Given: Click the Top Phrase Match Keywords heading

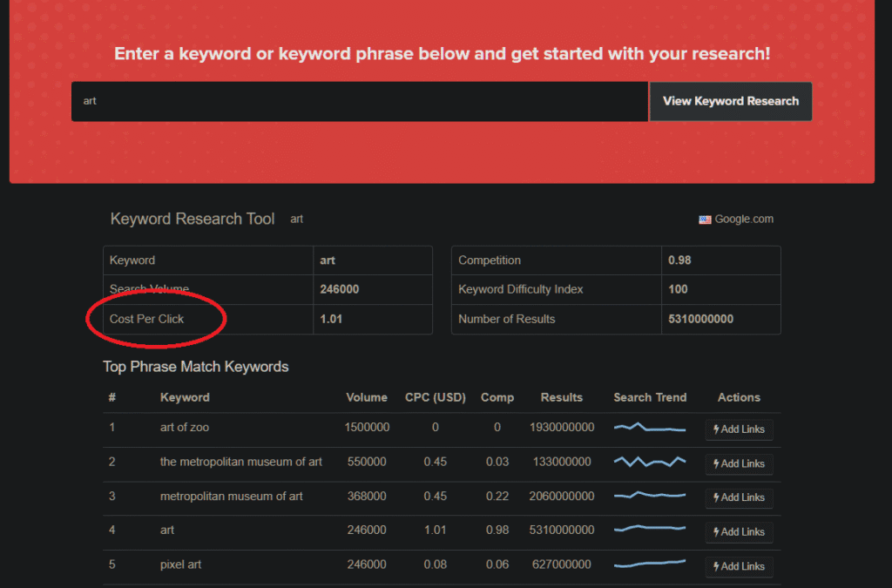Looking at the screenshot, I should click(195, 367).
